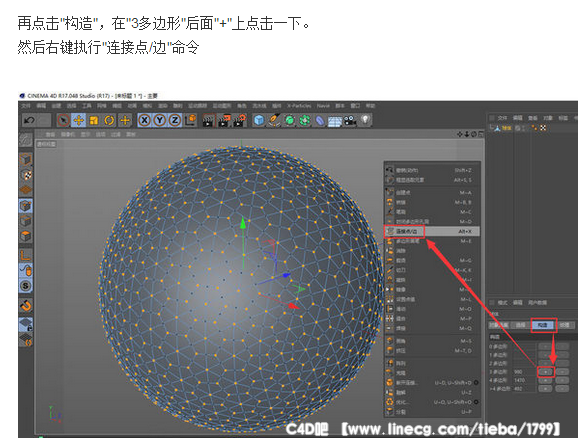Activate the Rotate tool
Screen dimensions: 586x446
[x=109, y=120]
